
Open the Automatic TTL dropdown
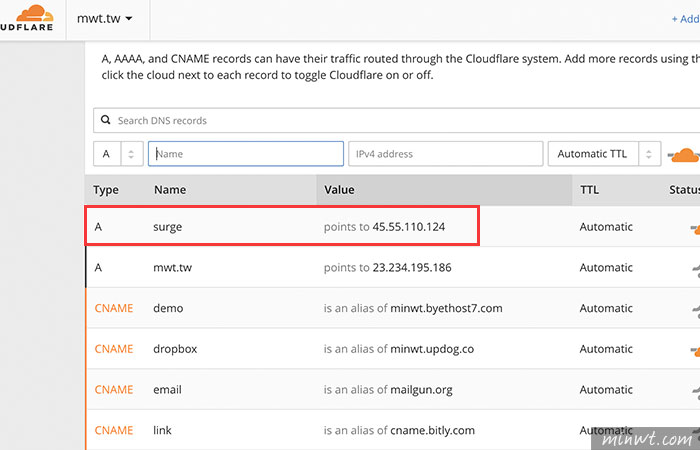pyautogui.click(x=604, y=154)
